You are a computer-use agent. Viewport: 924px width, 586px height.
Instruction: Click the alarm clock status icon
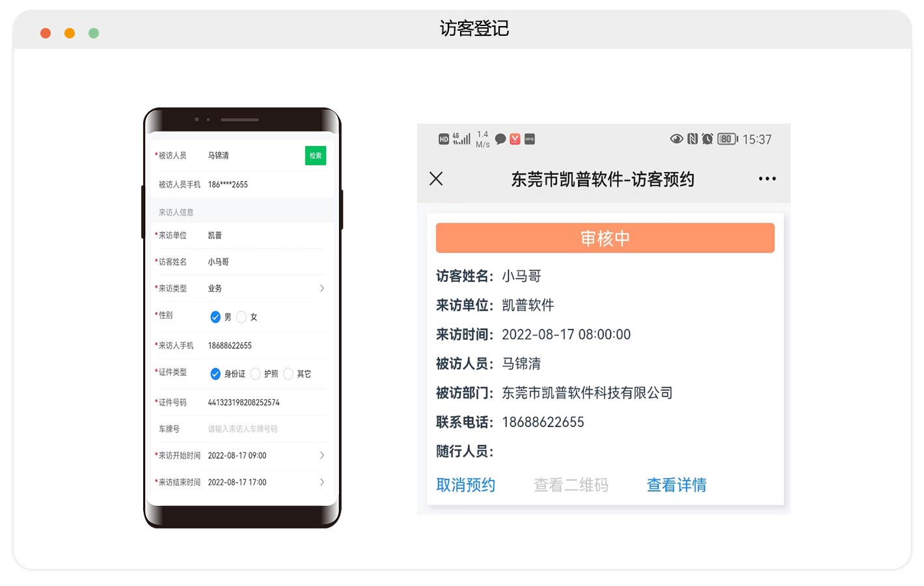click(x=707, y=139)
